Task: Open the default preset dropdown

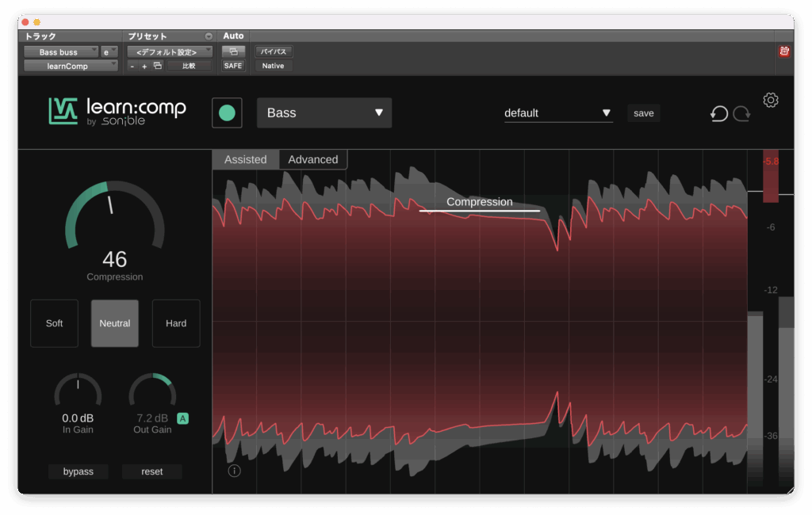Action: point(558,113)
